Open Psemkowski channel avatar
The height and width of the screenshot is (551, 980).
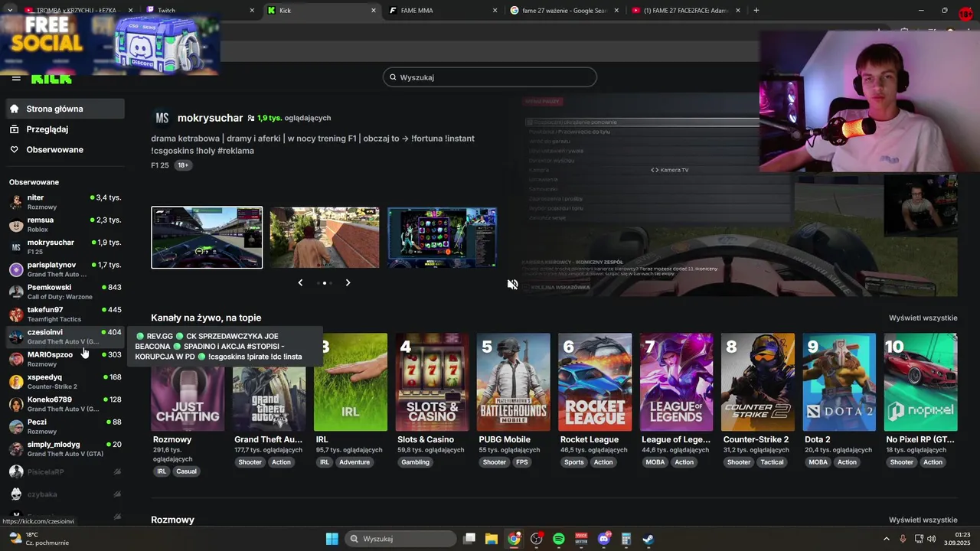pyautogui.click(x=16, y=292)
